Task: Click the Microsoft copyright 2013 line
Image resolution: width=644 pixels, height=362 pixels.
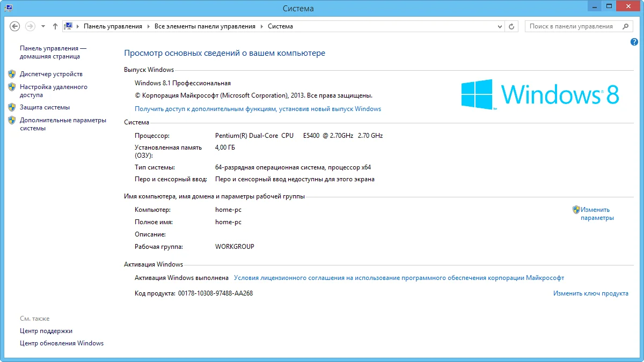Action: (x=253, y=95)
